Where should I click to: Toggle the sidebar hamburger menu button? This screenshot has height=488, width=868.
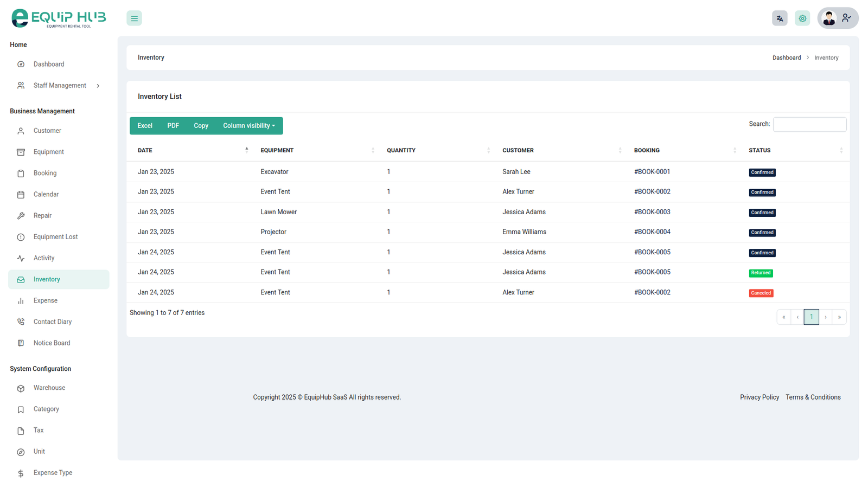[134, 18]
